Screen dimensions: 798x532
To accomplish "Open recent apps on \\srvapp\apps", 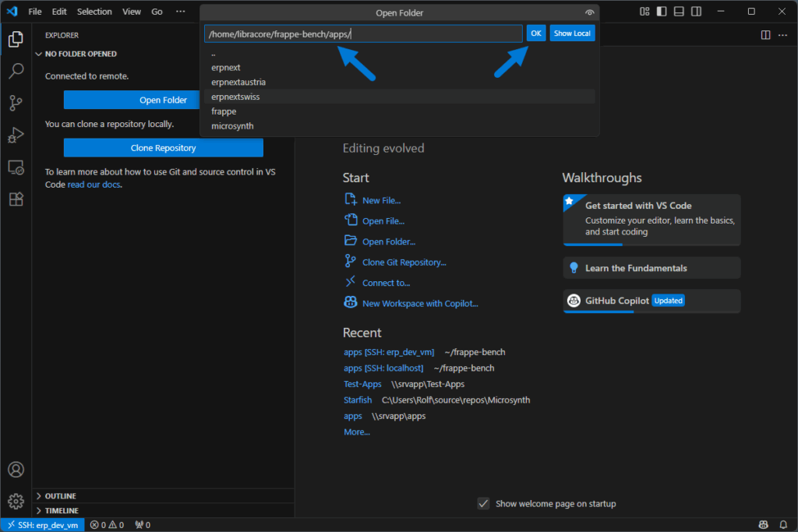I will tap(353, 416).
